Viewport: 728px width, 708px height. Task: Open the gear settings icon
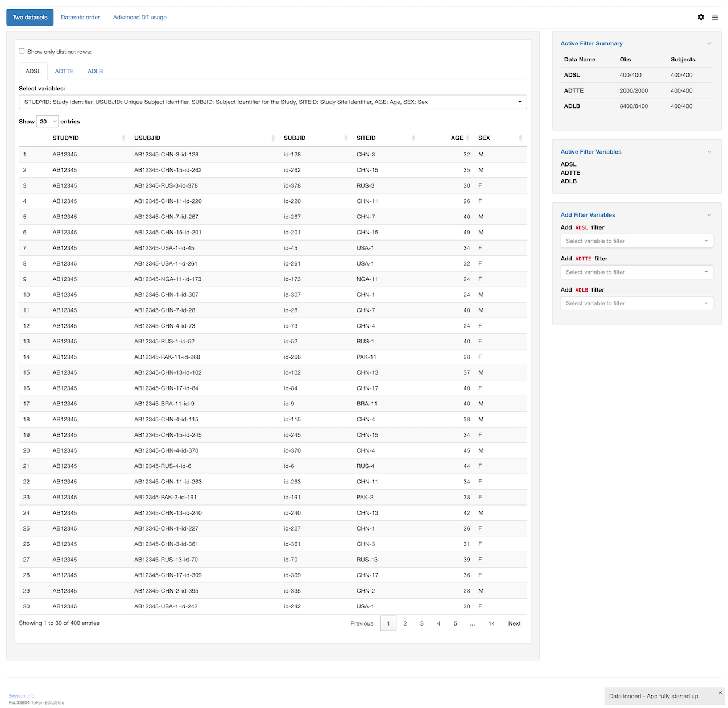click(x=701, y=18)
